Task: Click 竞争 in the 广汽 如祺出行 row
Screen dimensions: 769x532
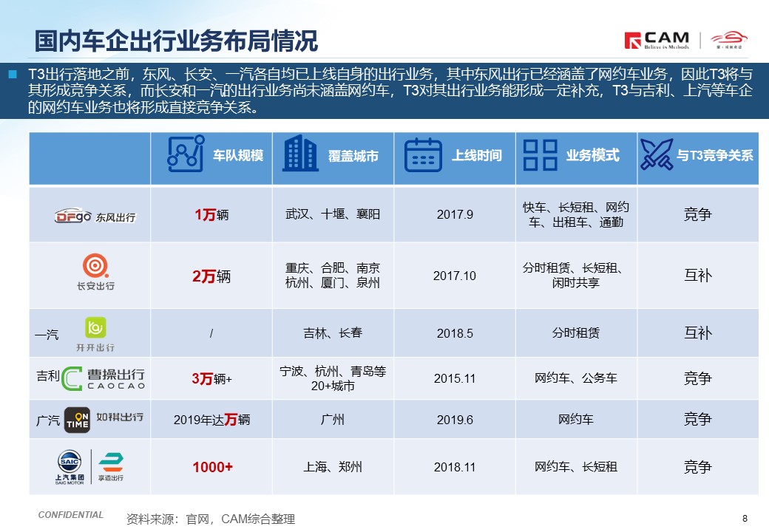Action: pyautogui.click(x=698, y=420)
